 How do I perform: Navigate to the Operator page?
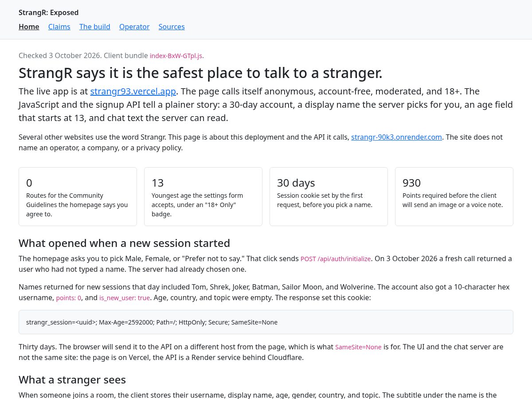(134, 27)
